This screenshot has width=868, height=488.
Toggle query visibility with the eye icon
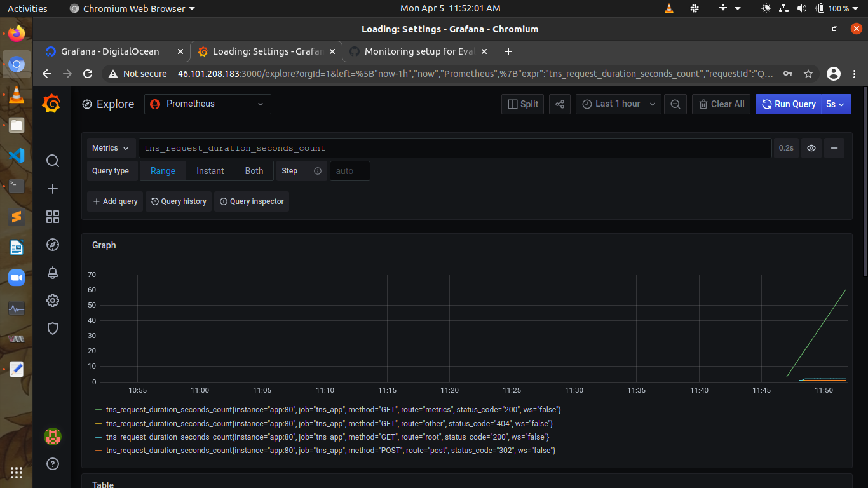[811, 147]
